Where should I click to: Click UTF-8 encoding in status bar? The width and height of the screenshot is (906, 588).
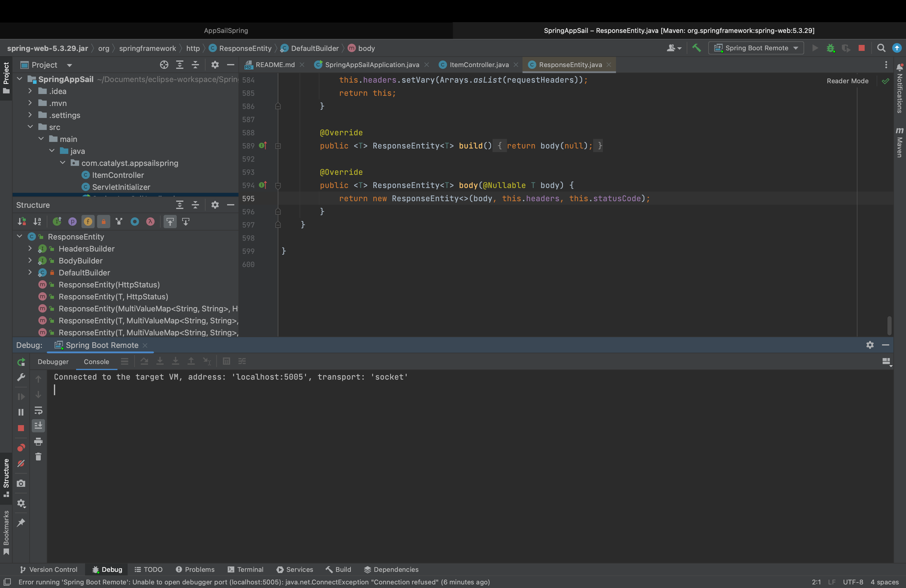coord(853,582)
